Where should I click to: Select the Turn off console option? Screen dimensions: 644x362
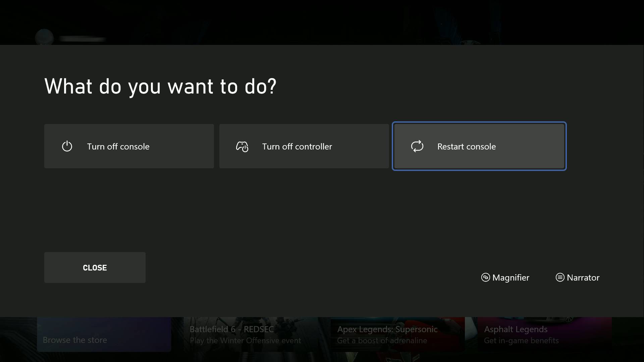tap(129, 146)
